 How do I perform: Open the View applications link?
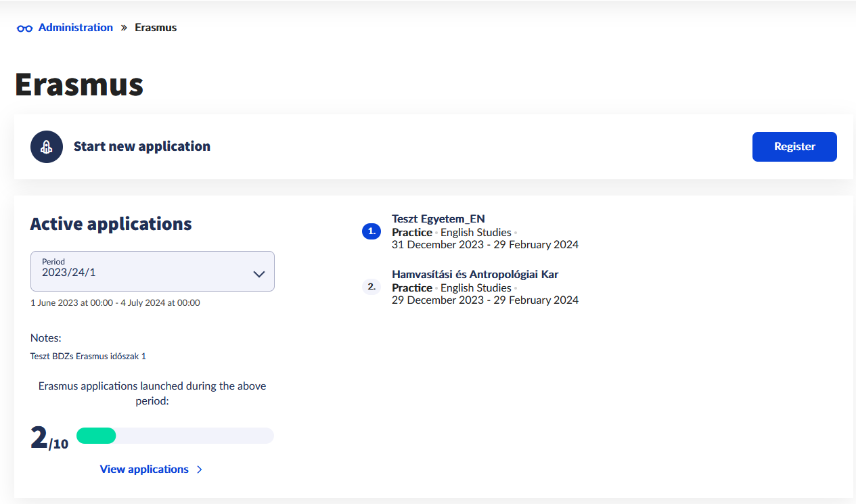tap(144, 469)
